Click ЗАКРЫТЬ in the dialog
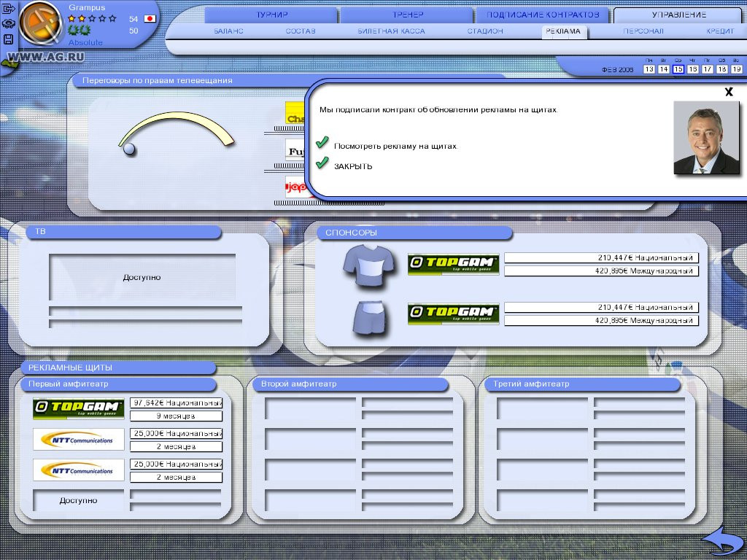747x560 pixels. (x=353, y=167)
